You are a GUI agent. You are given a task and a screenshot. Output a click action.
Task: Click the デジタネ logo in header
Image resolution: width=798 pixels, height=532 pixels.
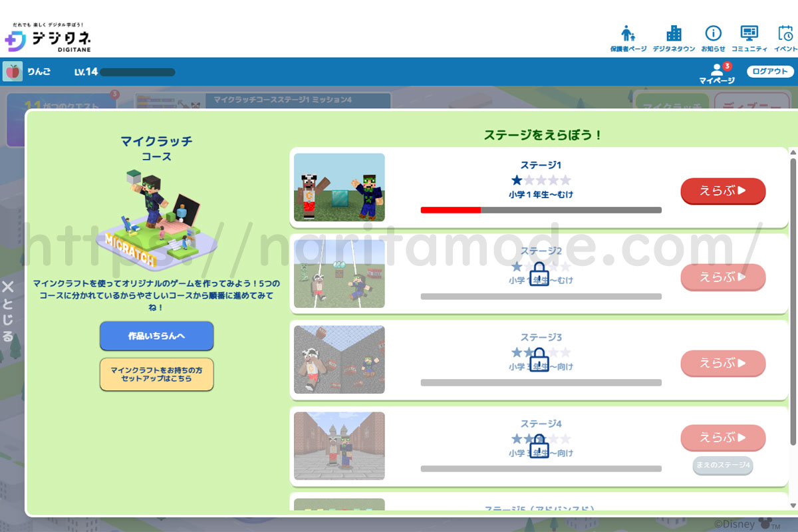[x=48, y=39]
